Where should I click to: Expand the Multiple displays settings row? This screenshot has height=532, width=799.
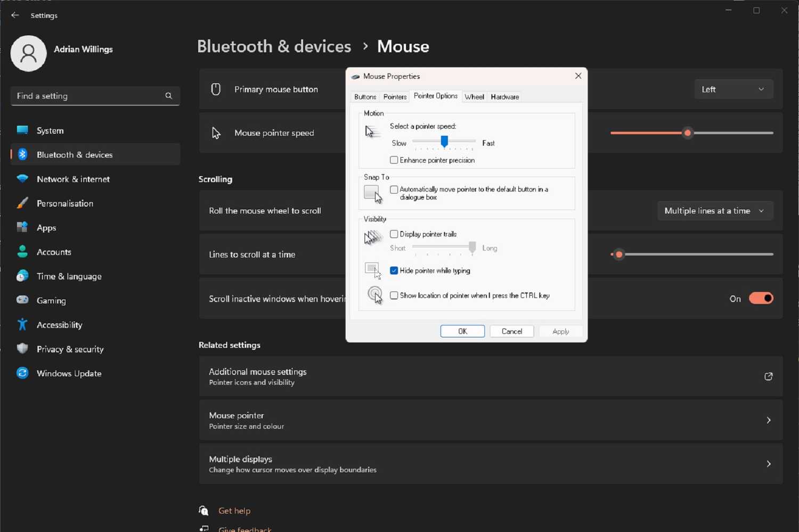pos(490,463)
